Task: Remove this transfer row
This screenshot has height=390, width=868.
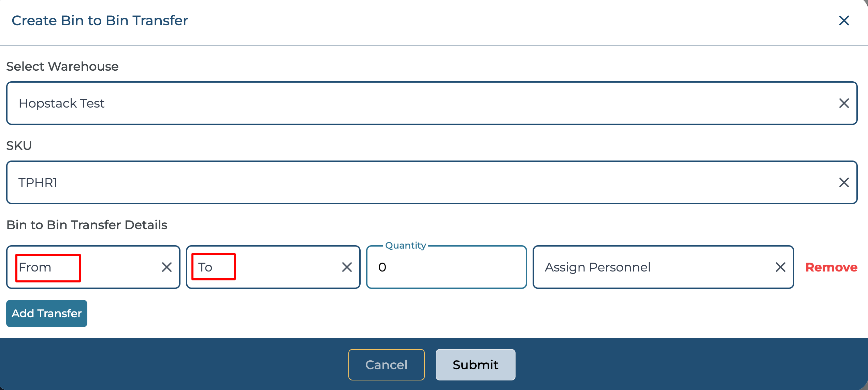Action: point(831,267)
